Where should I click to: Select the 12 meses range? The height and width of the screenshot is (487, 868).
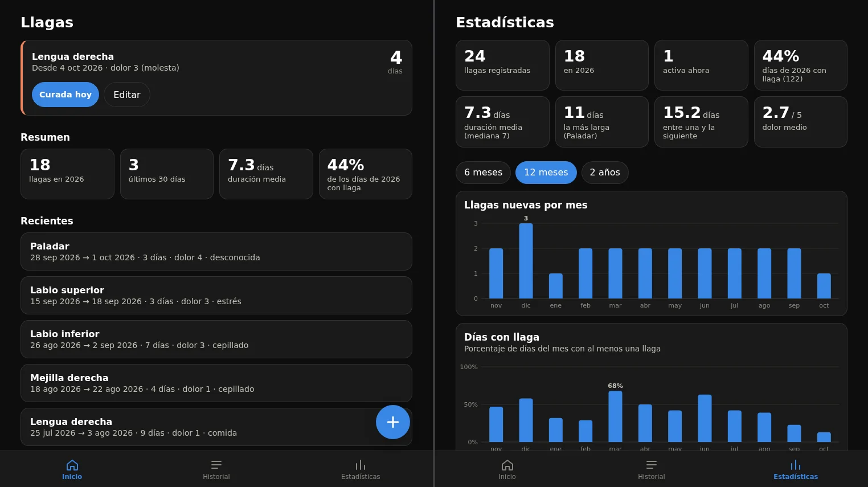[546, 173]
